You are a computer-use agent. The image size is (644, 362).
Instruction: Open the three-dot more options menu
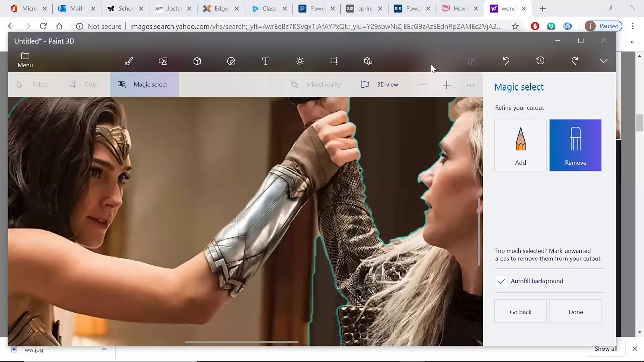tap(471, 85)
